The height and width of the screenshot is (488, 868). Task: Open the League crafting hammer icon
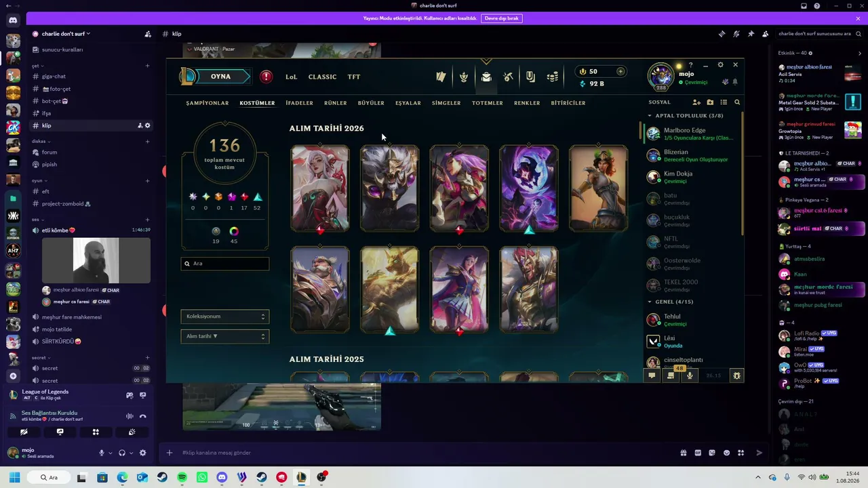tap(509, 77)
